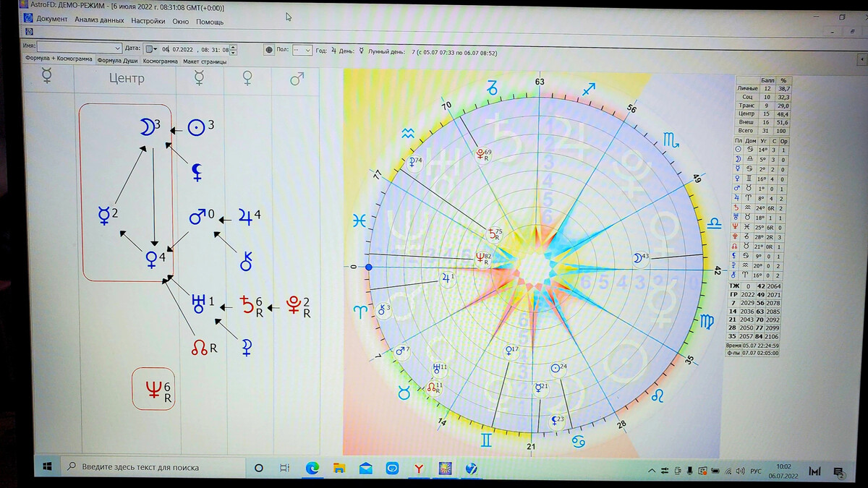Click the Moon marker labeled 43 on chart
This screenshot has width=868, height=488.
coord(639,257)
